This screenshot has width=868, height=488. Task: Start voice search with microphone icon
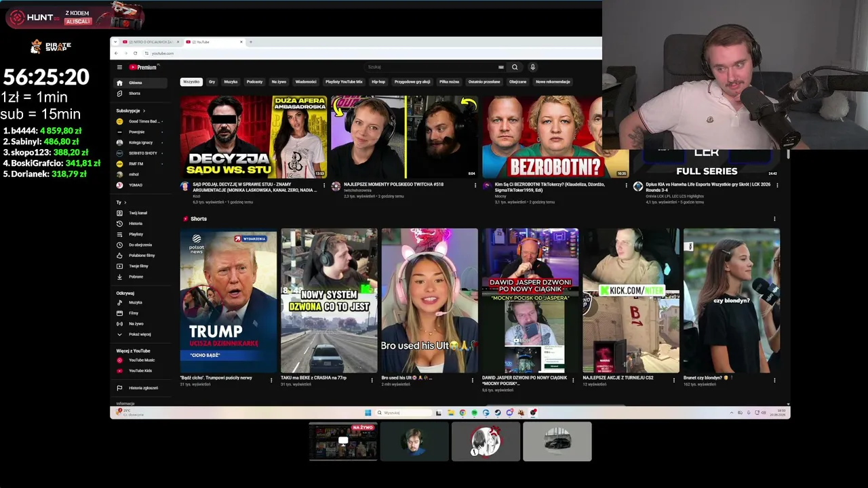click(x=533, y=67)
